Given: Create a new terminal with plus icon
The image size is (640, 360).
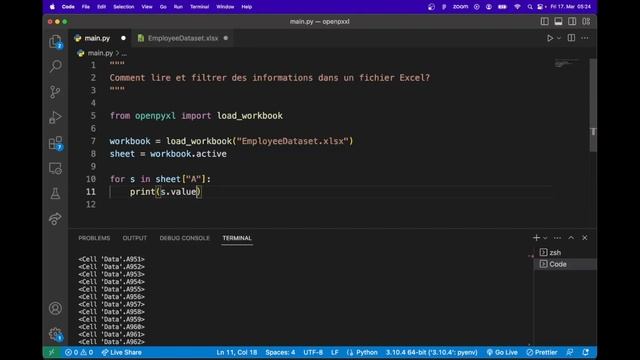Looking at the screenshot, I should click(536, 238).
